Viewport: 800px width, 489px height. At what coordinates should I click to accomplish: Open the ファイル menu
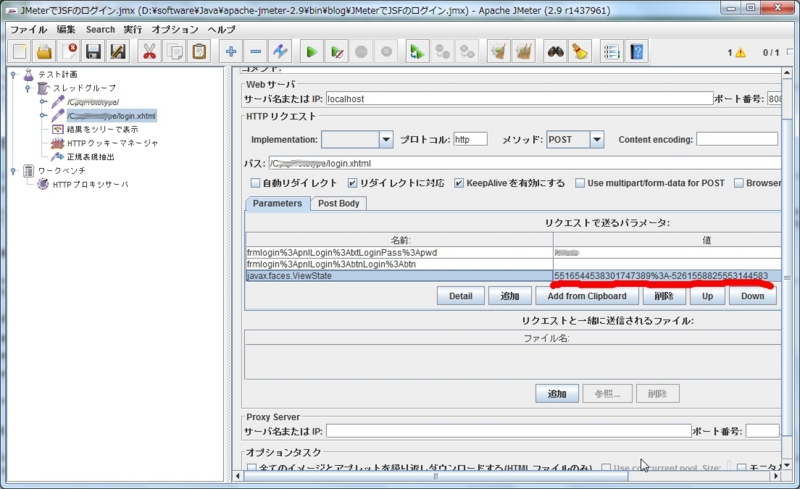[x=29, y=30]
